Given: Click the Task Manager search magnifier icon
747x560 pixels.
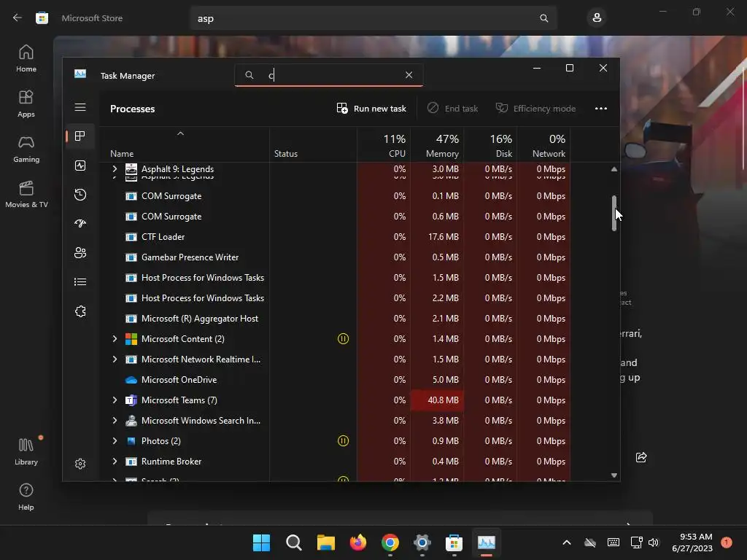Looking at the screenshot, I should [249, 75].
